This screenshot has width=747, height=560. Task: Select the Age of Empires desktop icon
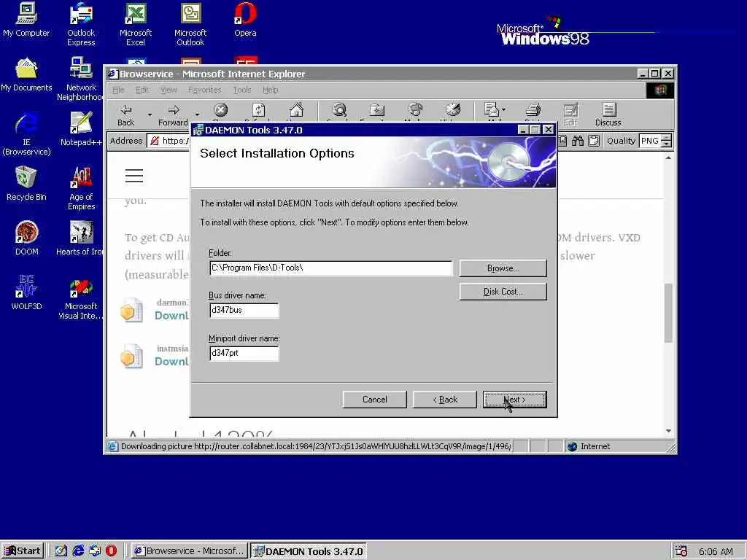[x=82, y=188]
